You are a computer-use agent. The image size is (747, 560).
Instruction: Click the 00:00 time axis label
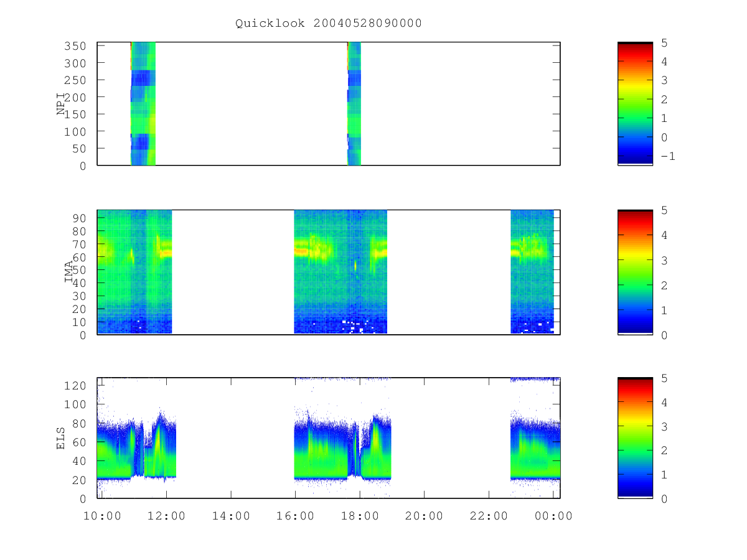coord(553,516)
